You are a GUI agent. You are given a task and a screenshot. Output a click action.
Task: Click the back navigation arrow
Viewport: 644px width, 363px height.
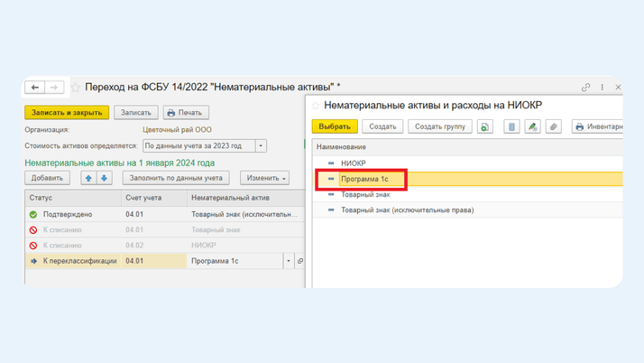(35, 88)
